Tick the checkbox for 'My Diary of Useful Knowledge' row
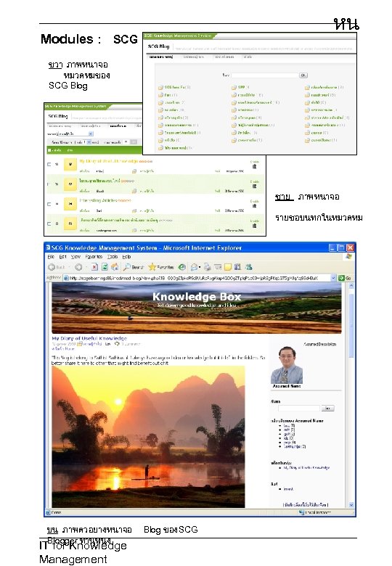 (x=49, y=164)
